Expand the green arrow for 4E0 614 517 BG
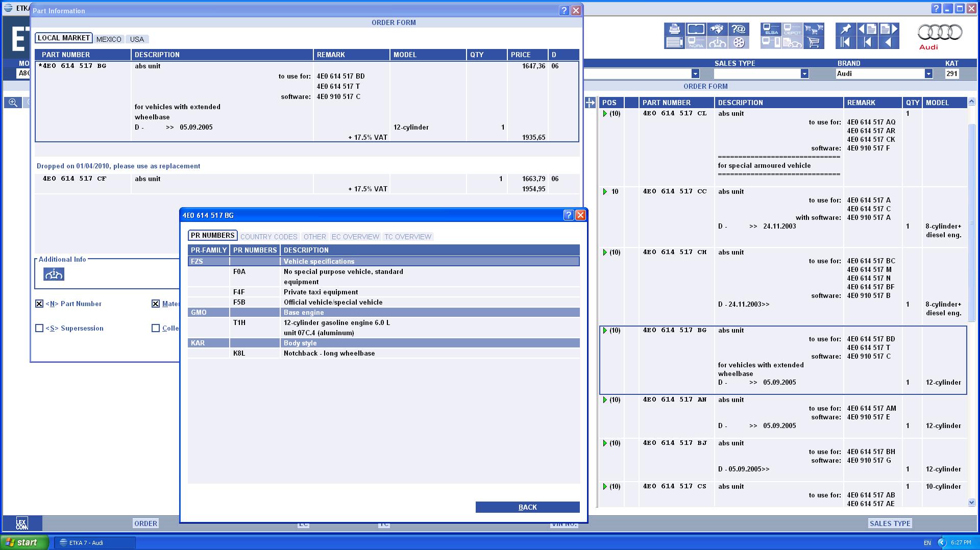The image size is (980, 550). pyautogui.click(x=605, y=331)
